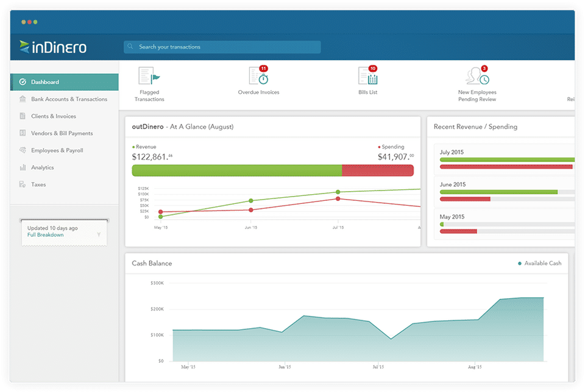585x392 pixels.
Task: Click the bank building sidebar icon
Action: 23,99
